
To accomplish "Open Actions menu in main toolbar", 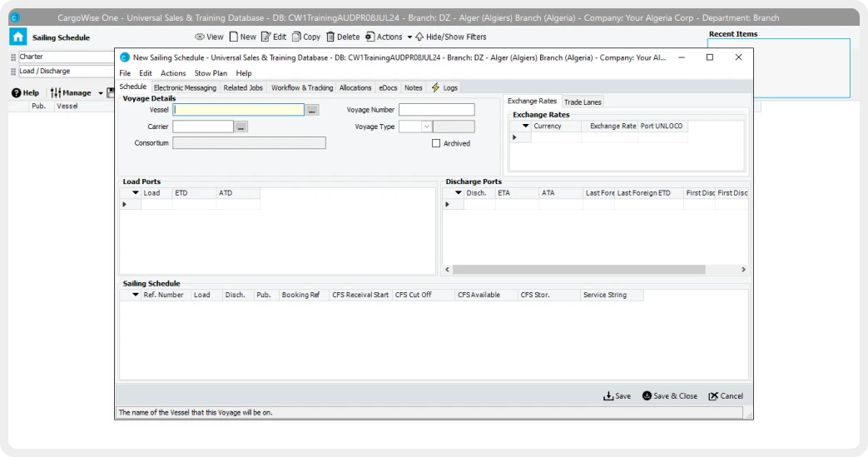I will (389, 37).
